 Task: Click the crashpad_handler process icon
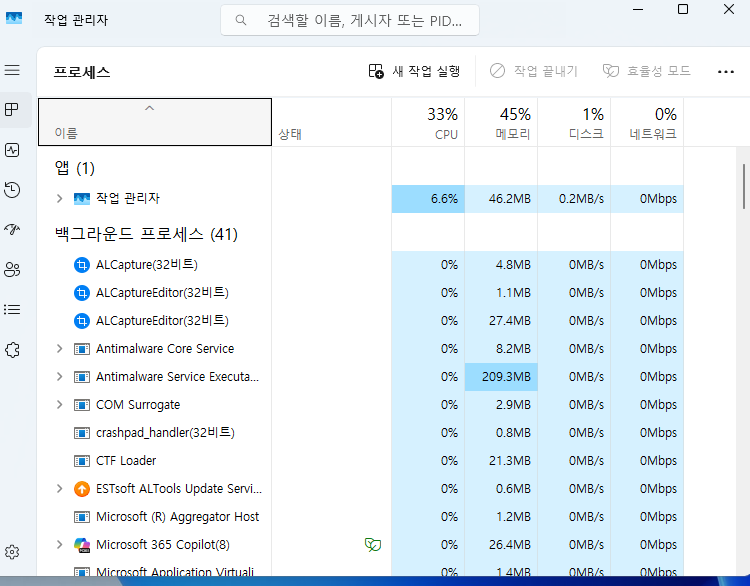click(82, 433)
